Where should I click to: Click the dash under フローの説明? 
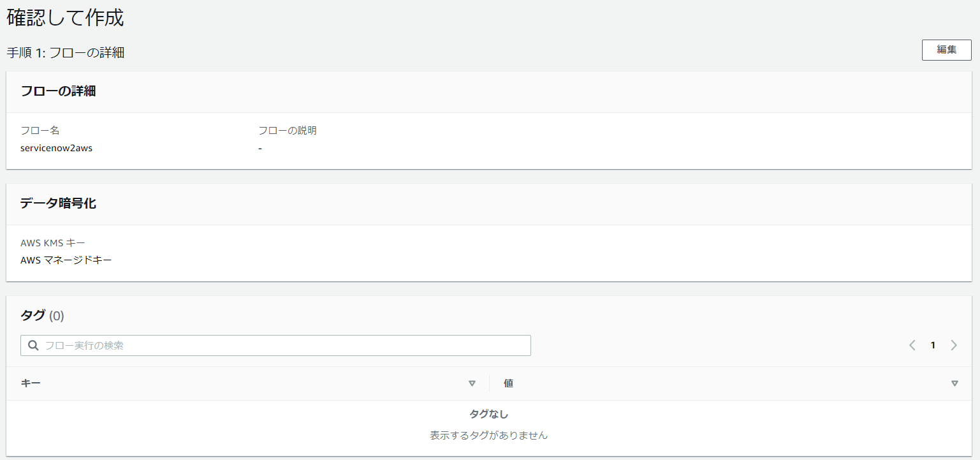pyautogui.click(x=260, y=147)
